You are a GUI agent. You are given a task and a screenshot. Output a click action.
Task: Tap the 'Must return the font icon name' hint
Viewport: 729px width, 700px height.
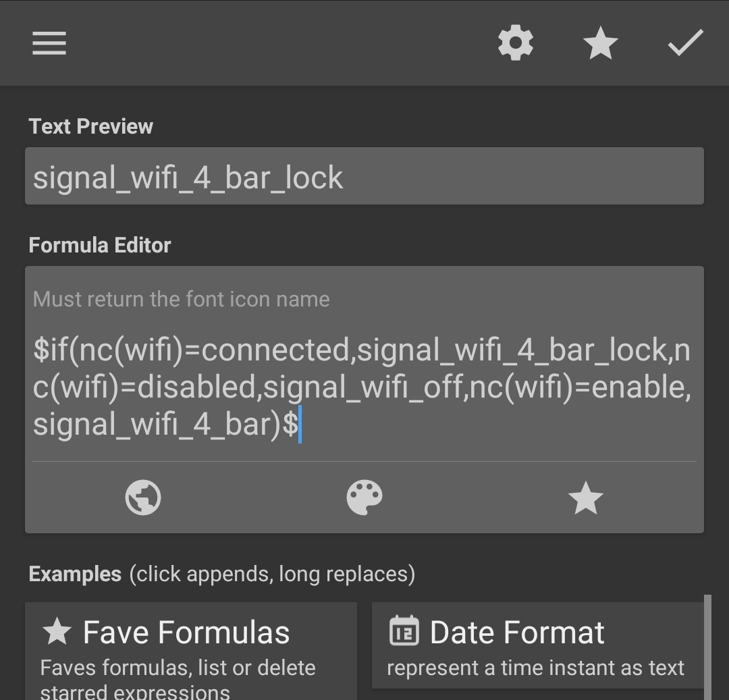(x=182, y=299)
